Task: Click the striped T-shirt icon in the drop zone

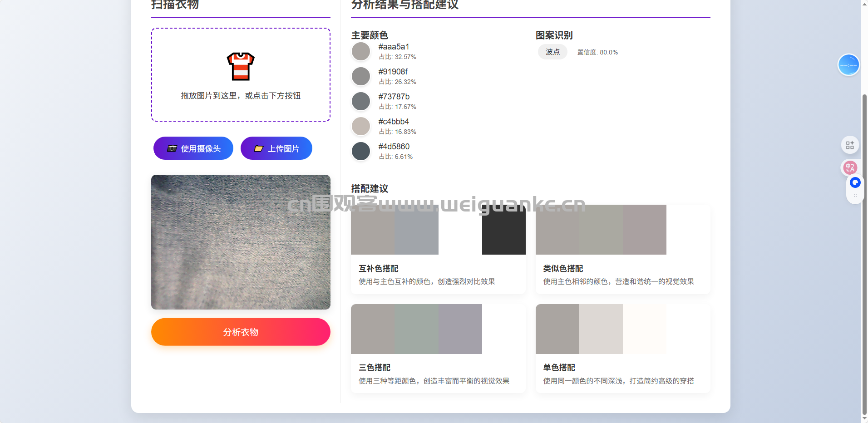Action: click(x=241, y=66)
